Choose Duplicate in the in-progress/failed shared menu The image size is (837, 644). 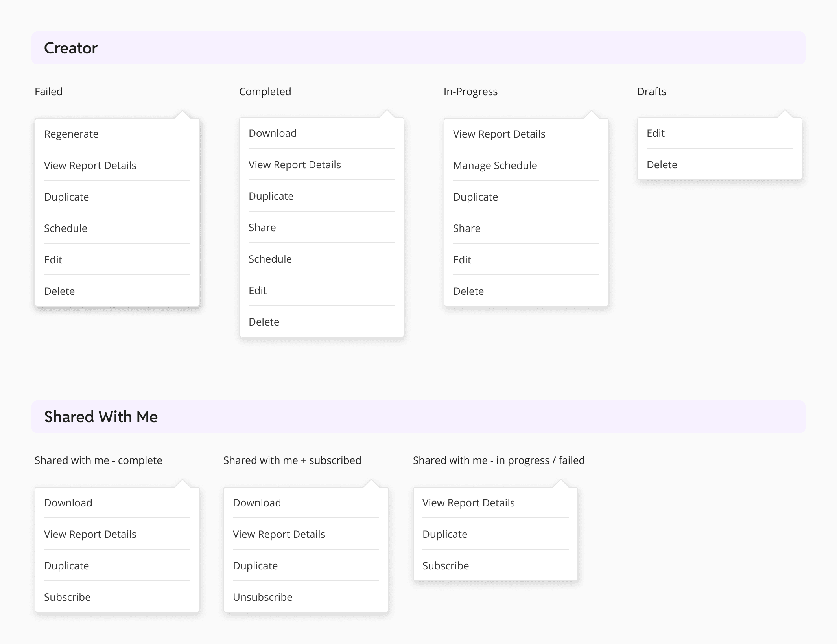(444, 534)
